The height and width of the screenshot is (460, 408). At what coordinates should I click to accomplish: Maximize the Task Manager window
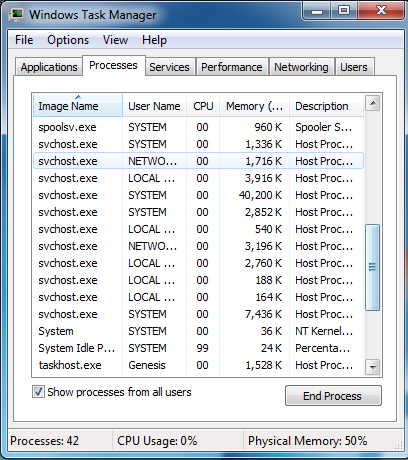[344, 11]
